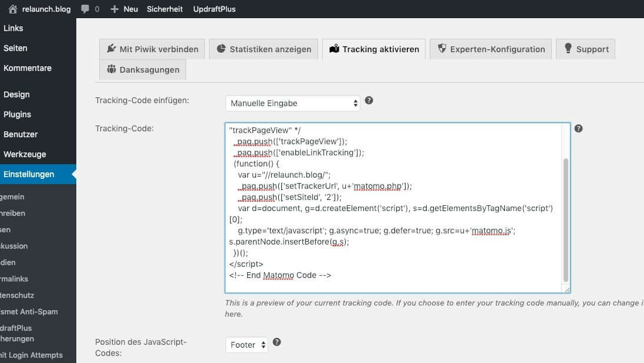Open the comments bubble icon in admin bar
This screenshot has width=644, height=363.
point(85,9)
